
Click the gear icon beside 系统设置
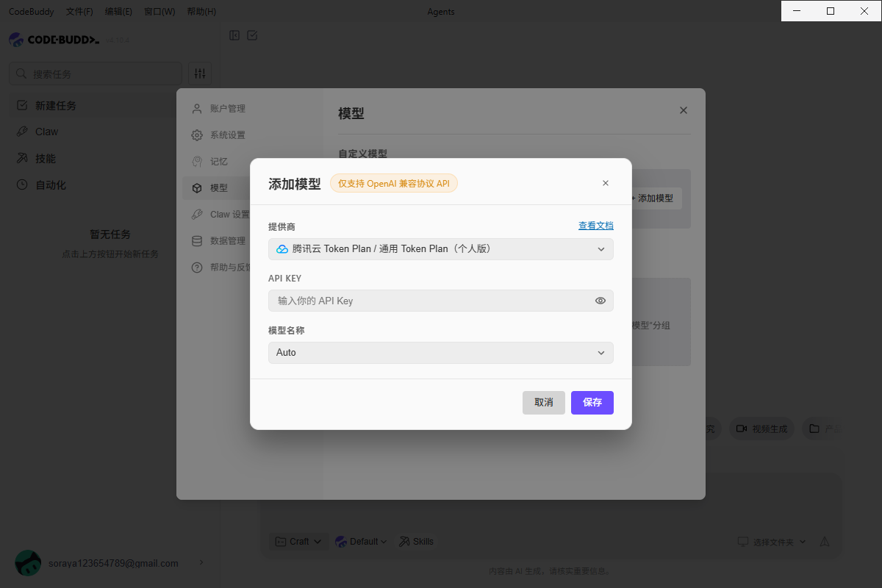tap(197, 135)
